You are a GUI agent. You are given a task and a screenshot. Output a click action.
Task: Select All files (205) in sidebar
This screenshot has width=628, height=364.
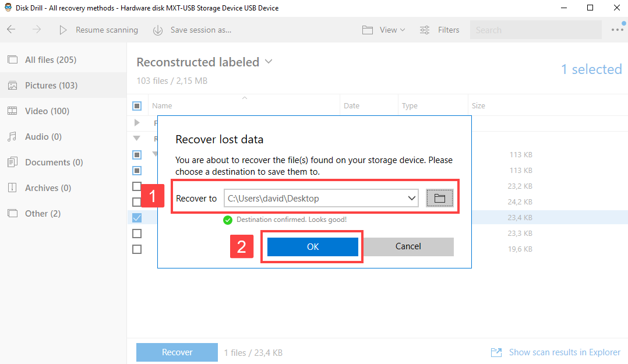[x=50, y=60]
